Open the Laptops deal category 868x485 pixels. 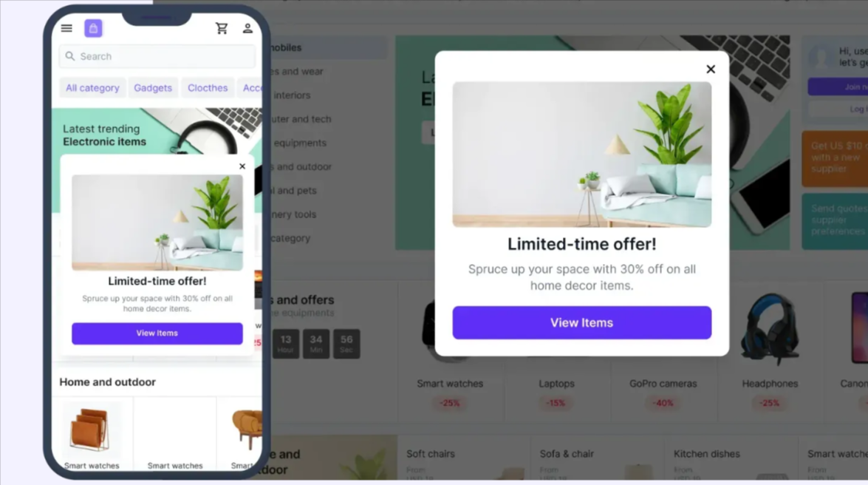[x=556, y=383]
